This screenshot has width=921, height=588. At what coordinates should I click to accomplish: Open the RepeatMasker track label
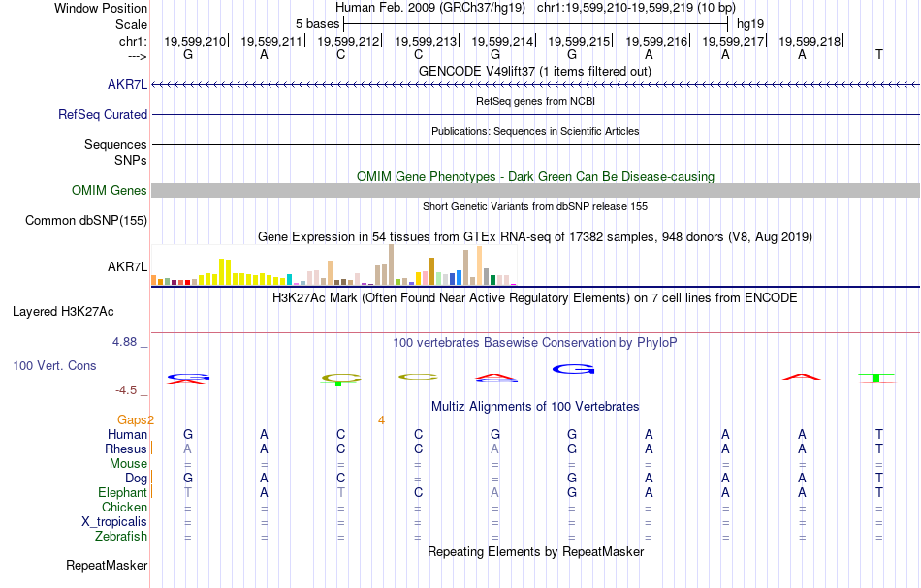pyautogui.click(x=107, y=566)
